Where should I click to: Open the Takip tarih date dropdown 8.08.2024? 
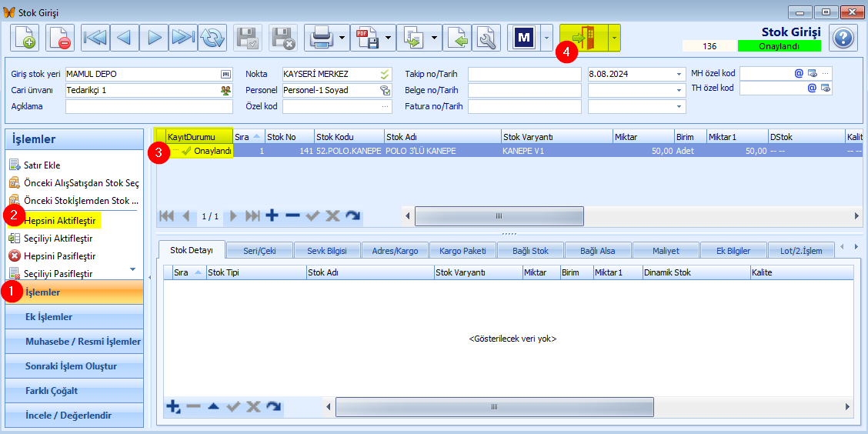pyautogui.click(x=679, y=74)
